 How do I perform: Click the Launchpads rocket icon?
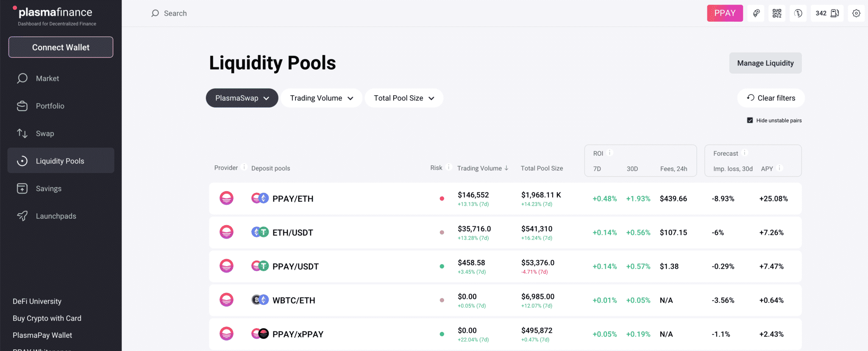point(22,216)
